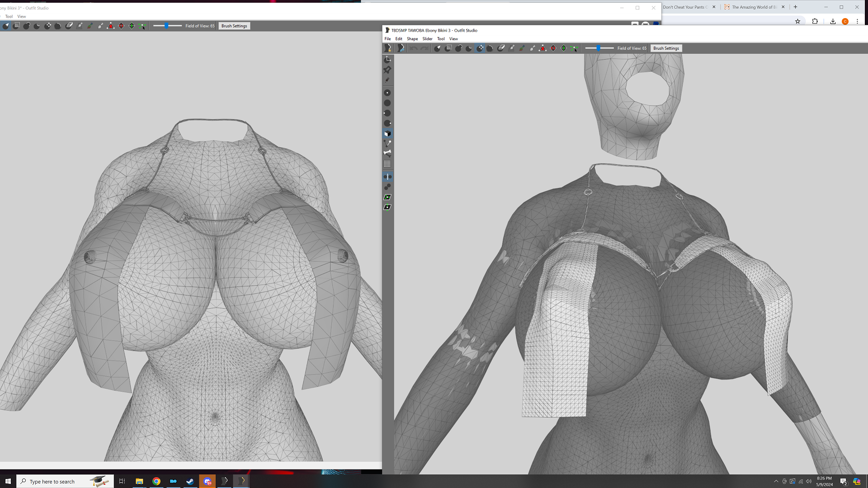Choose the Select tool in front window toolbar

pyautogui.click(x=437, y=48)
